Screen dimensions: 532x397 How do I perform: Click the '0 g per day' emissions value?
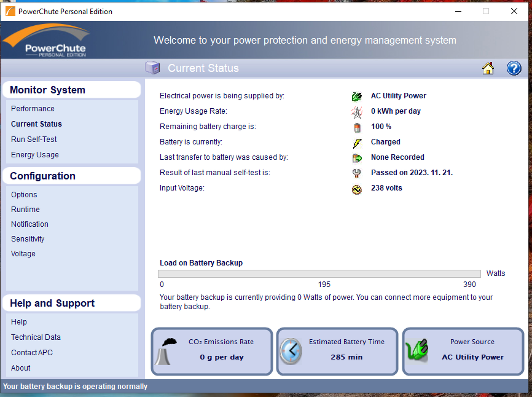coord(222,357)
